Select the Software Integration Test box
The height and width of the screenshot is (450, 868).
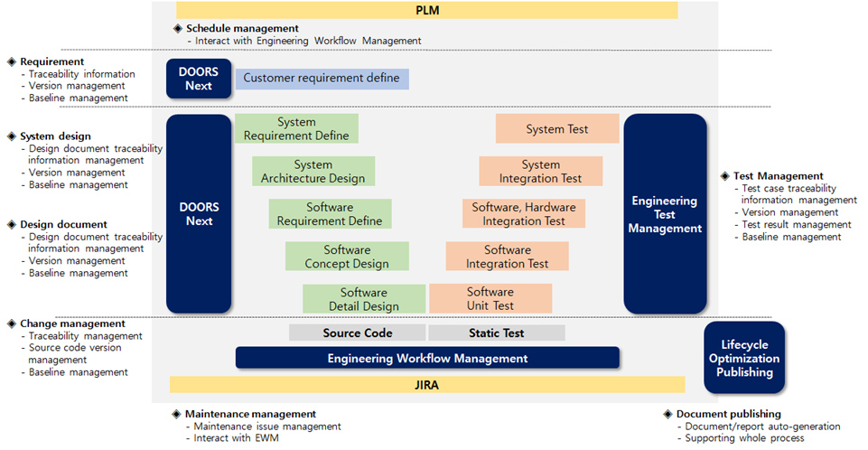click(507, 257)
